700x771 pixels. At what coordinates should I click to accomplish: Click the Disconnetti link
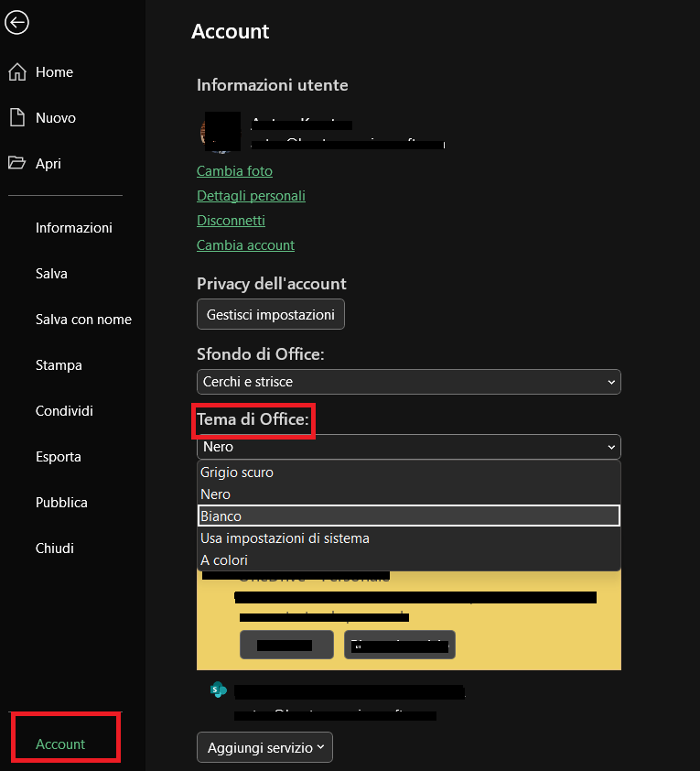[x=231, y=221]
